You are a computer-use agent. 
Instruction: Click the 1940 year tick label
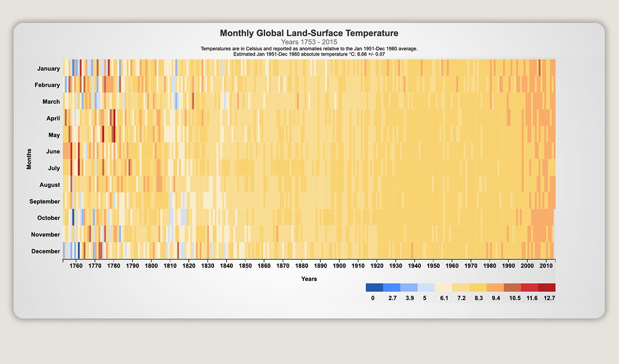414,266
